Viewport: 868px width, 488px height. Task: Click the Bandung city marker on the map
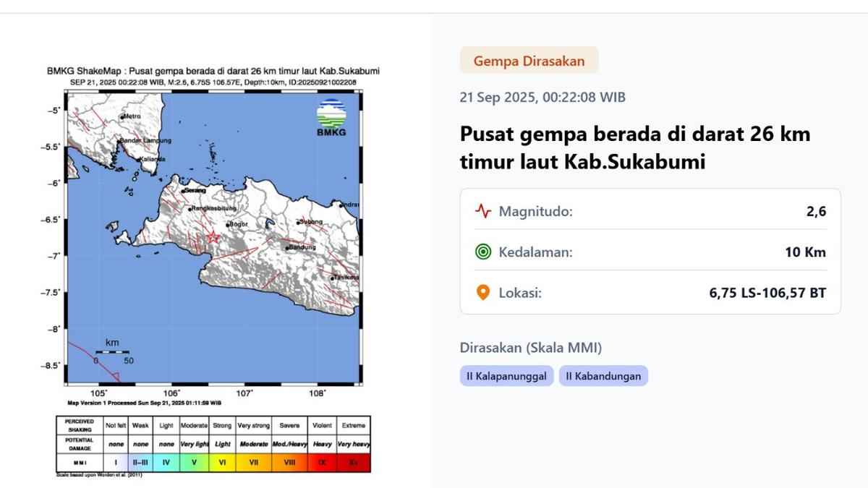pyautogui.click(x=286, y=248)
